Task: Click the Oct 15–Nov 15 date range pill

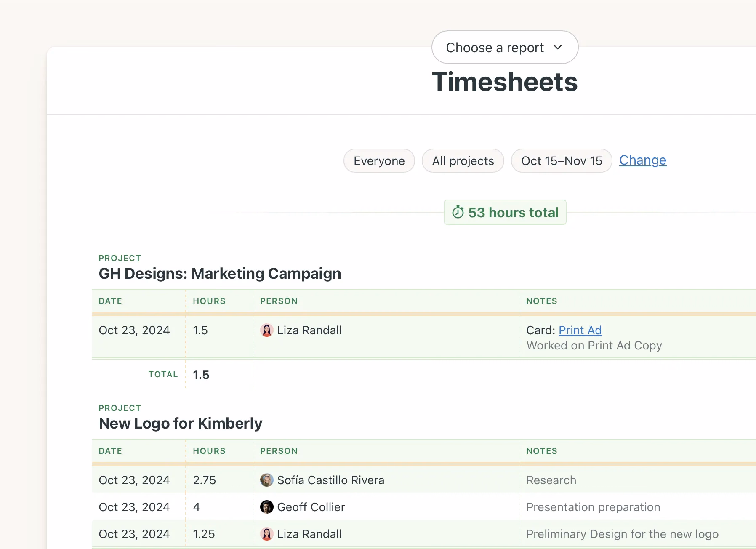Action: pos(561,161)
